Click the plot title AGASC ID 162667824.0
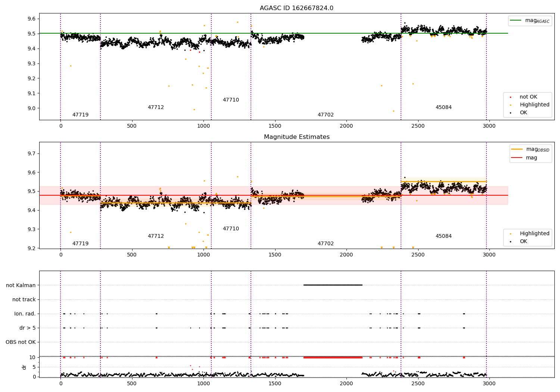 pyautogui.click(x=296, y=8)
